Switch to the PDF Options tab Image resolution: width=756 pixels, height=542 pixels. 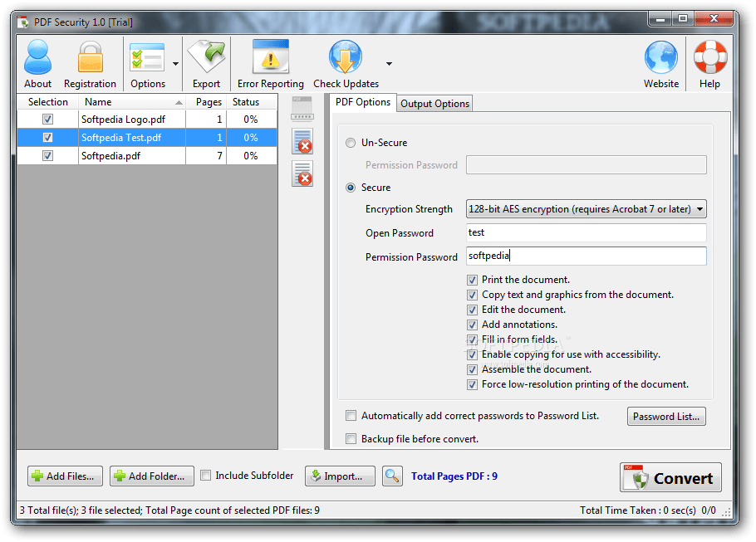tap(363, 102)
